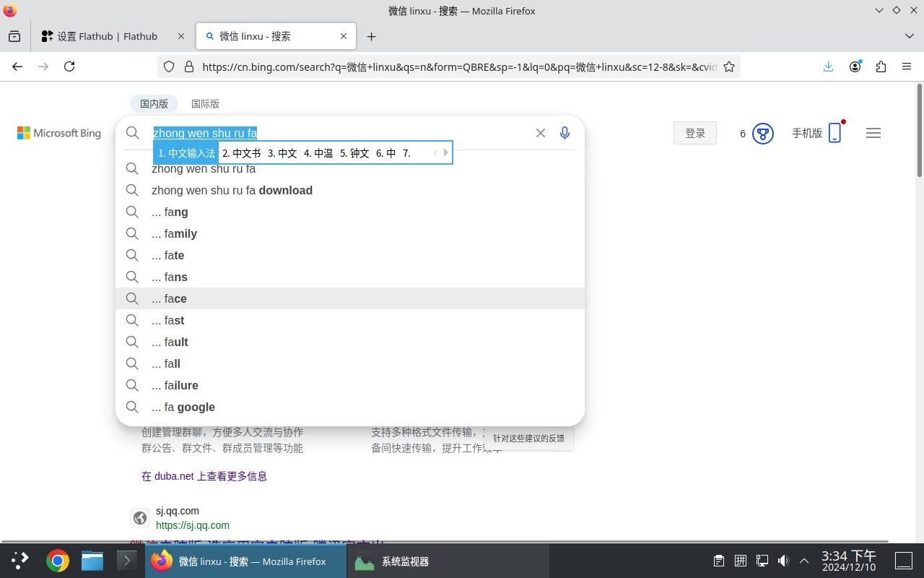
Task: Show site security lock information
Action: pyautogui.click(x=189, y=66)
